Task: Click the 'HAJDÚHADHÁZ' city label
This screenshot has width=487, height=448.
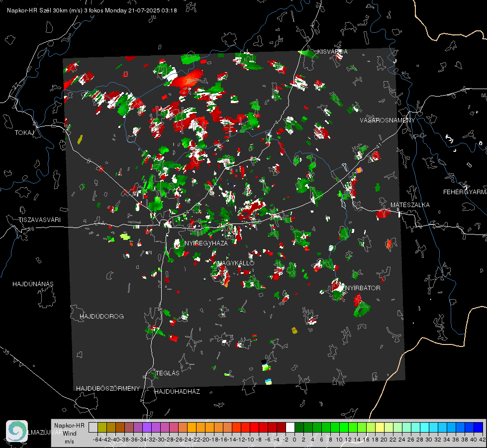Action: point(177,391)
